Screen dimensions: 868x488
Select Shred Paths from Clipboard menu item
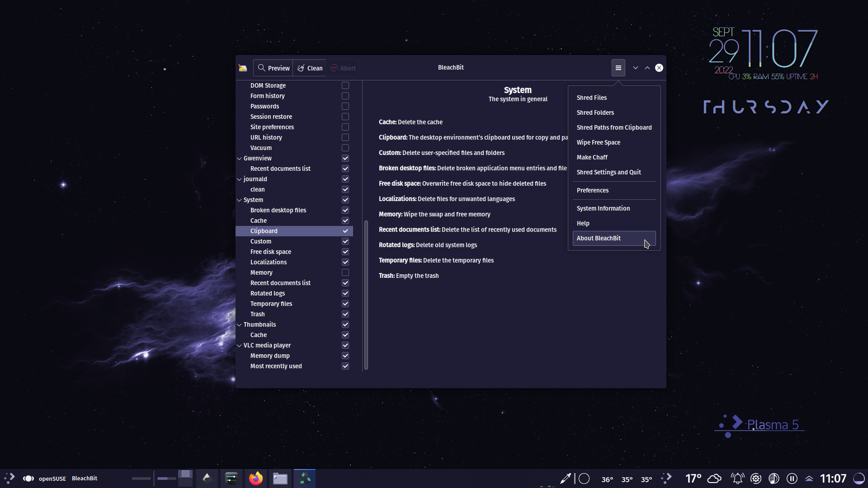614,127
